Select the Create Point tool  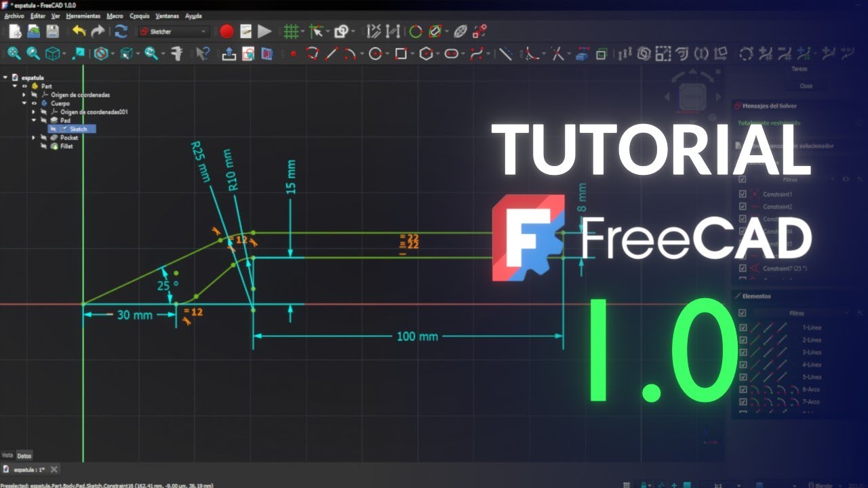pos(294,53)
